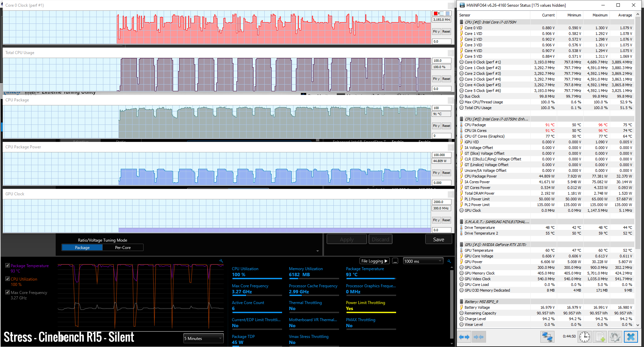The width and height of the screenshot is (644, 347).
Task: Collapse the Battery MSI BIF0_9 group
Action: [x=462, y=302]
